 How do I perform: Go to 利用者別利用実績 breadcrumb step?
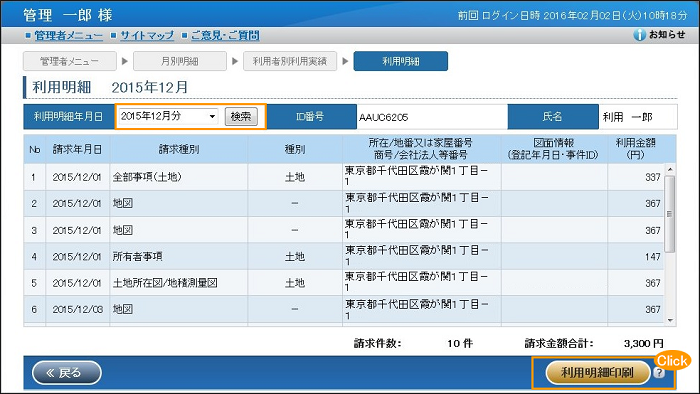click(290, 61)
